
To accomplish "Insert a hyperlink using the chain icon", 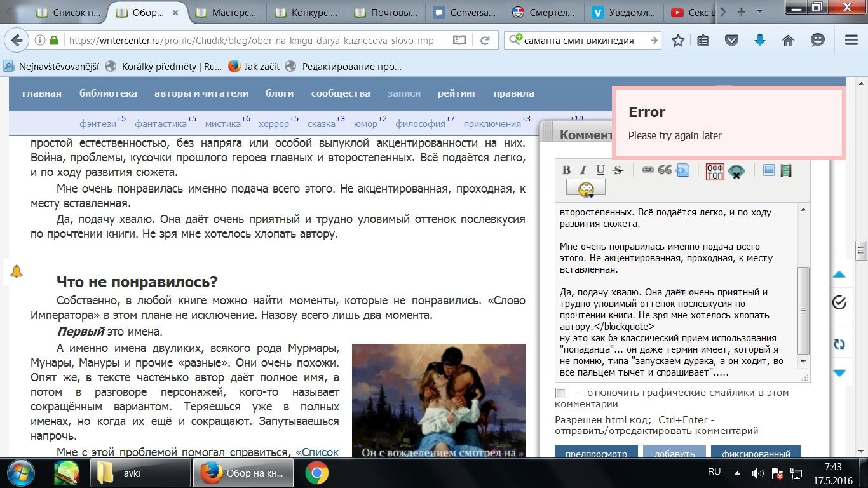I will 648,170.
